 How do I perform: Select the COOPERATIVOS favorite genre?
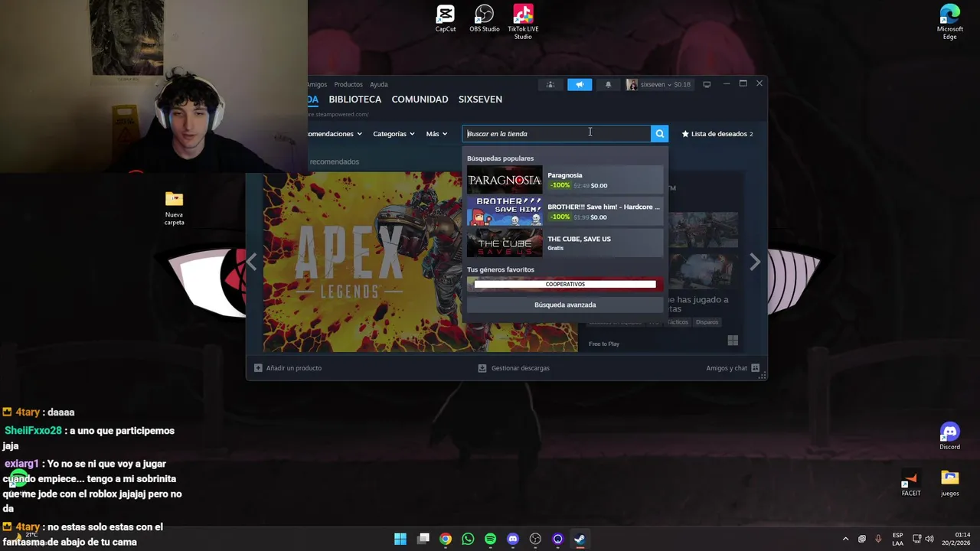point(565,284)
